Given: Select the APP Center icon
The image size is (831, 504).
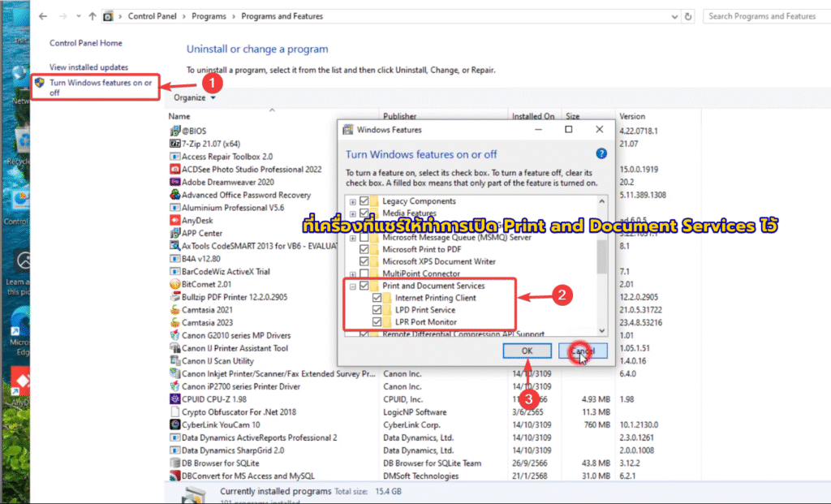Looking at the screenshot, I should [x=175, y=233].
